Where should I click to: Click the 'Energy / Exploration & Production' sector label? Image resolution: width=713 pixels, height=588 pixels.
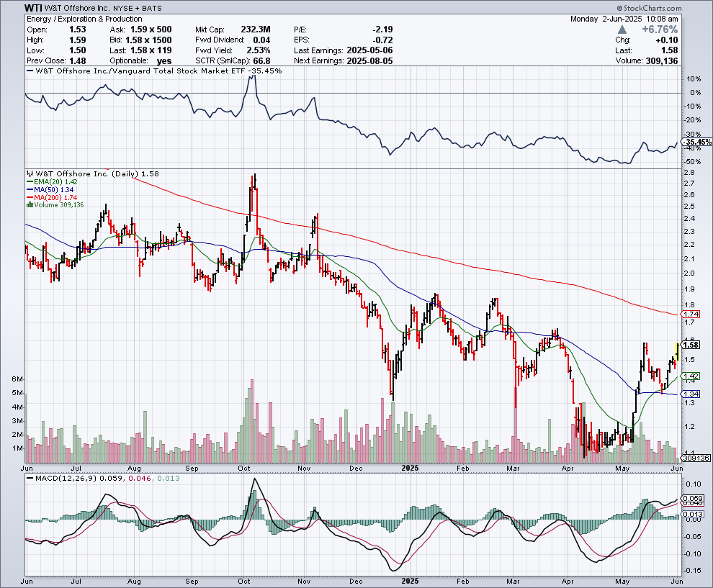pyautogui.click(x=84, y=19)
